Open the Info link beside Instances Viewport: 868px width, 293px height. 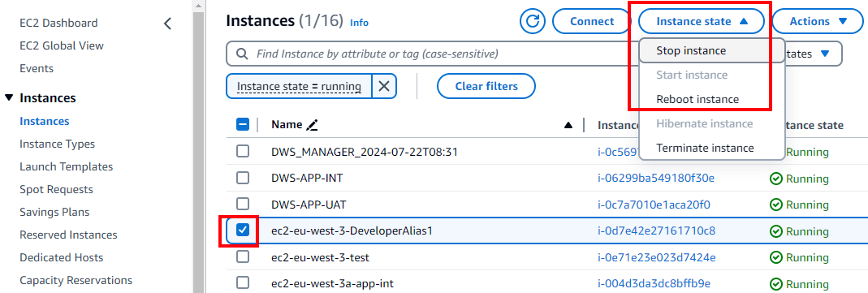click(359, 23)
